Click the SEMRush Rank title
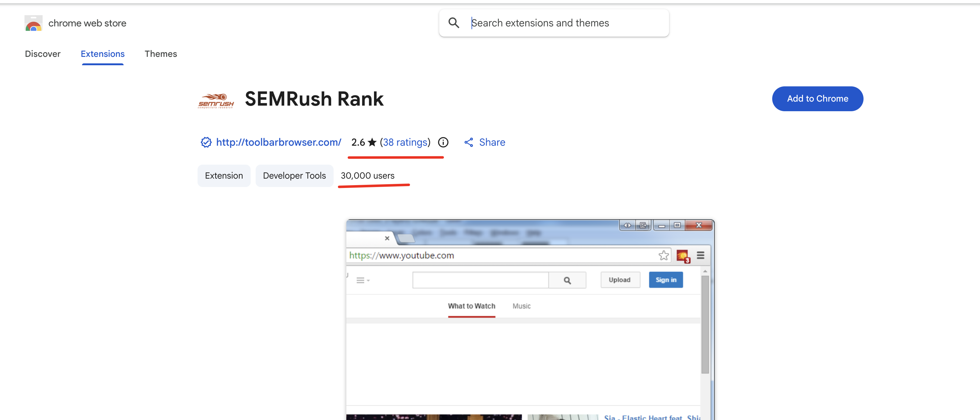 pyautogui.click(x=314, y=99)
